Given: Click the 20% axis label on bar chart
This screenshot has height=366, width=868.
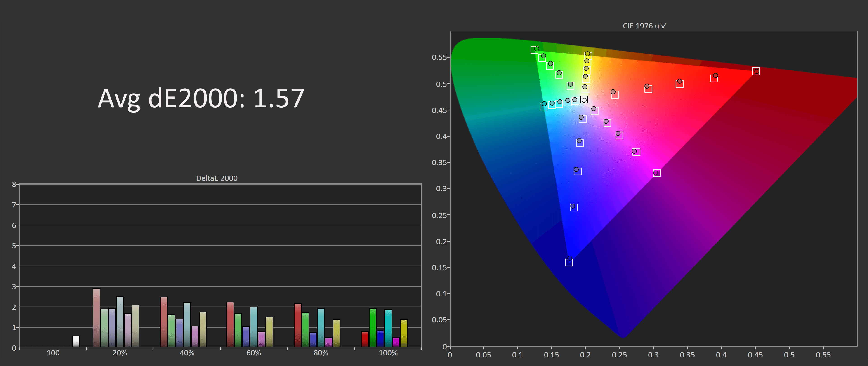Looking at the screenshot, I should coord(120,352).
